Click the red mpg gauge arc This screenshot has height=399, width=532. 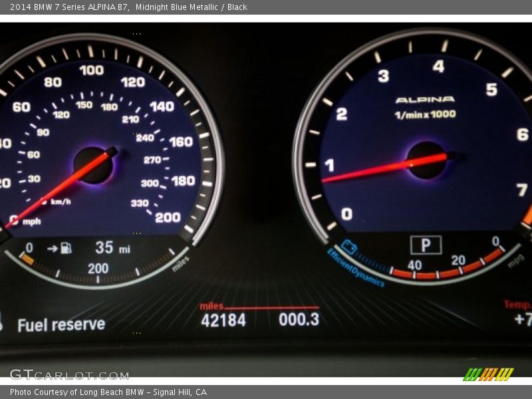point(452,271)
